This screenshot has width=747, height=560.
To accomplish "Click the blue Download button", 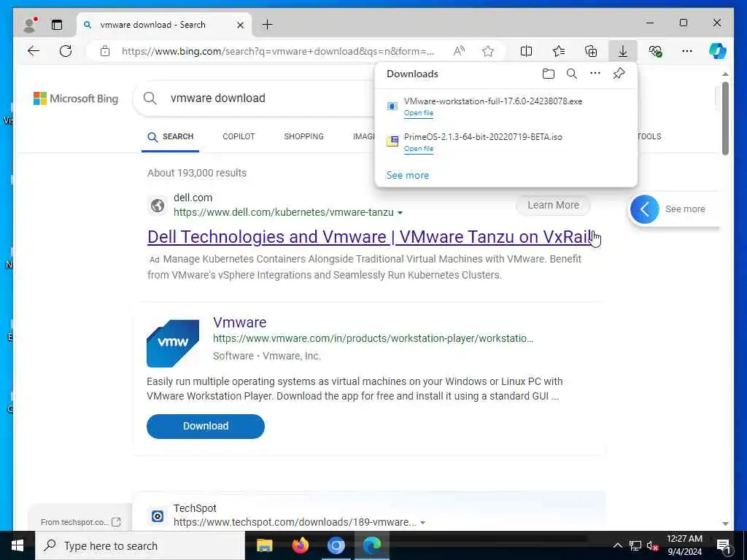I will [x=205, y=426].
